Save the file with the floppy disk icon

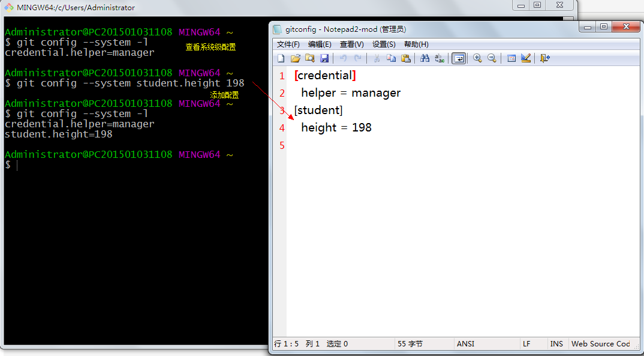[x=324, y=58]
